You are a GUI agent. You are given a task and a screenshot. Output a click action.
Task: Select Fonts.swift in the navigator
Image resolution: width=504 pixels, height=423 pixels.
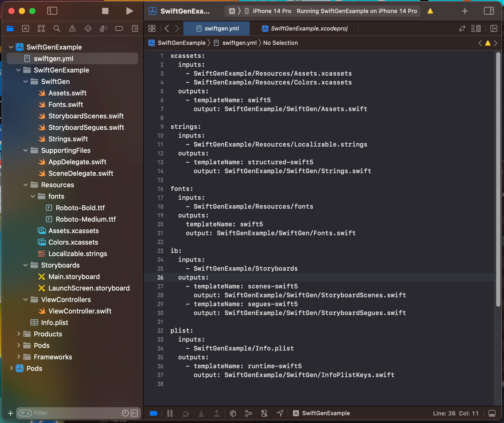tap(72, 105)
